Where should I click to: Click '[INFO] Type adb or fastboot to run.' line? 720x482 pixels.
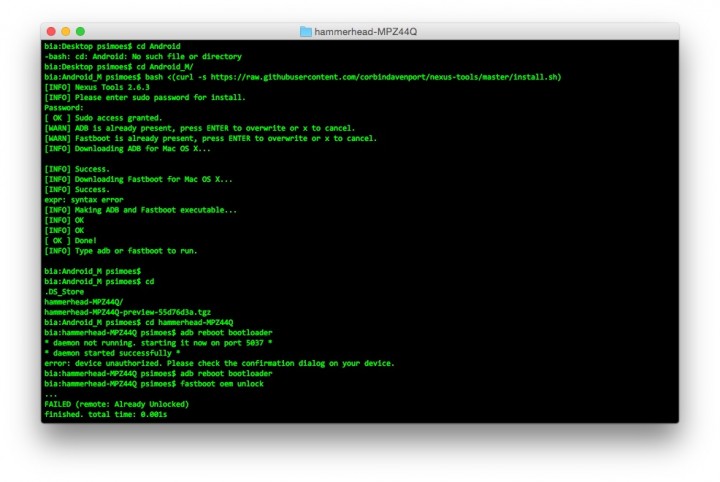point(121,251)
